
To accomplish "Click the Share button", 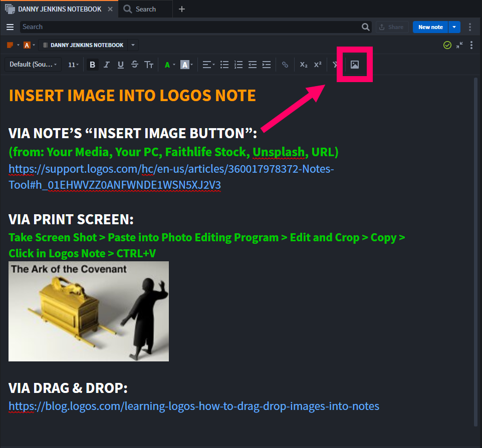I will coord(392,27).
